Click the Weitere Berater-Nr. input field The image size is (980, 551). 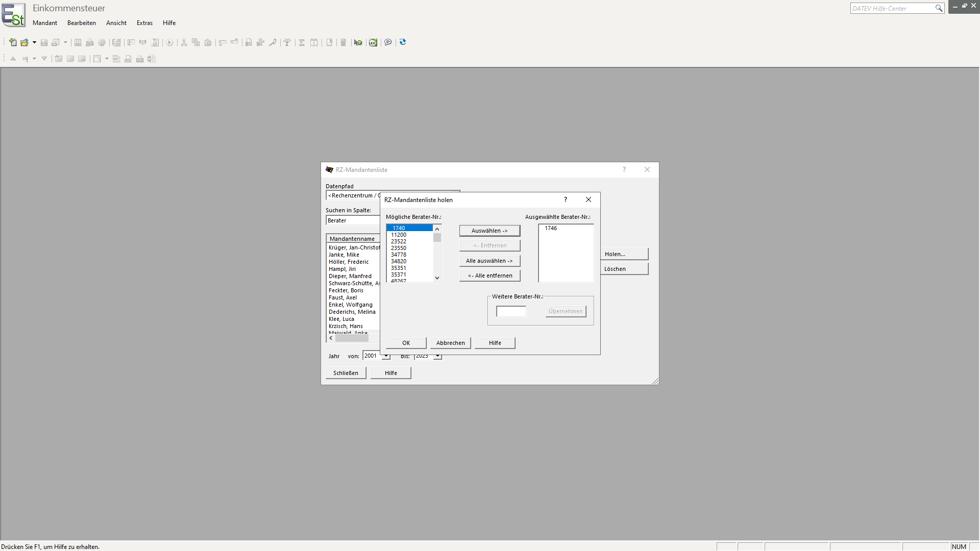coord(511,311)
